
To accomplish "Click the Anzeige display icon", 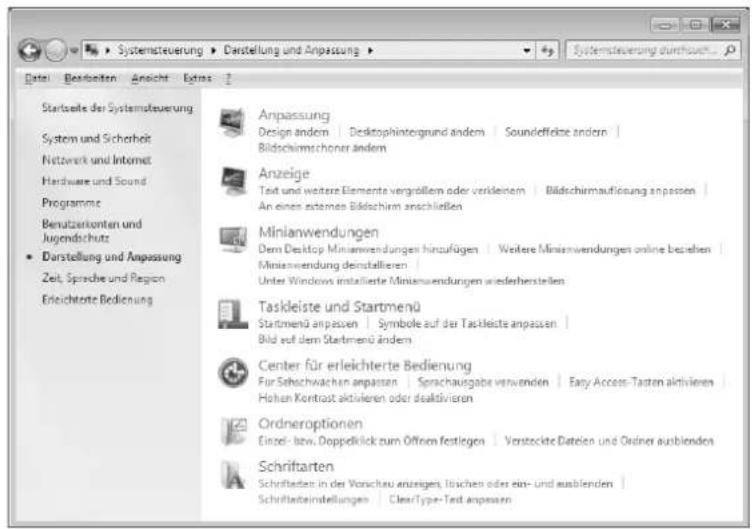I will tap(233, 181).
